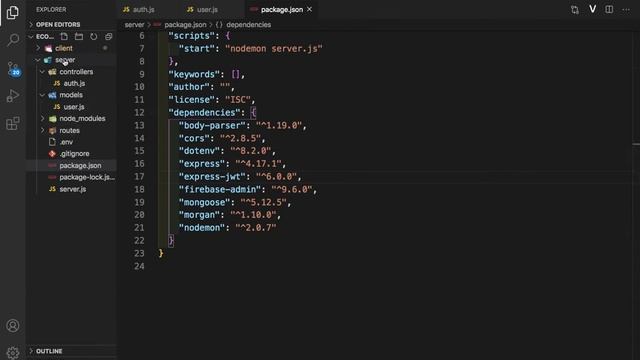Click the modified dot beside client folder
The height and width of the screenshot is (360, 640).
point(105,48)
